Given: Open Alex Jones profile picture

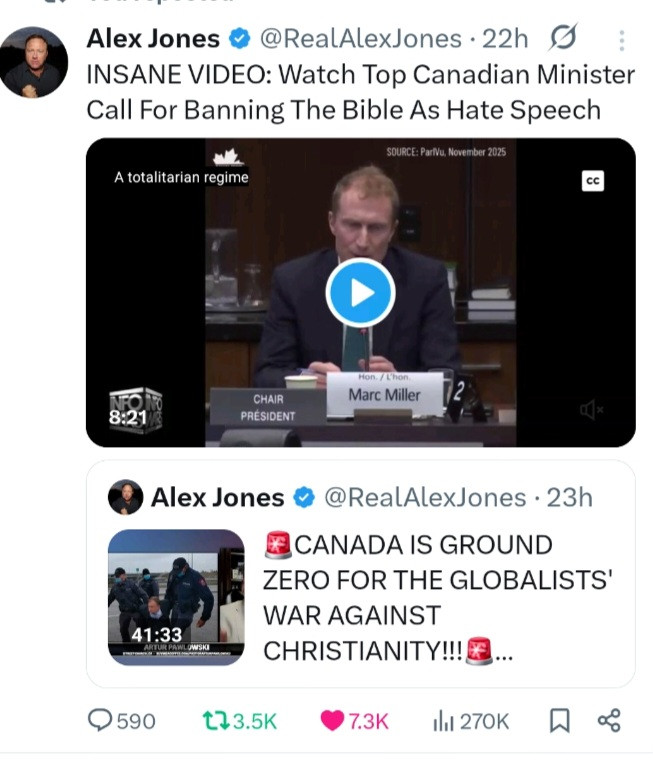Looking at the screenshot, I should pyautogui.click(x=34, y=62).
